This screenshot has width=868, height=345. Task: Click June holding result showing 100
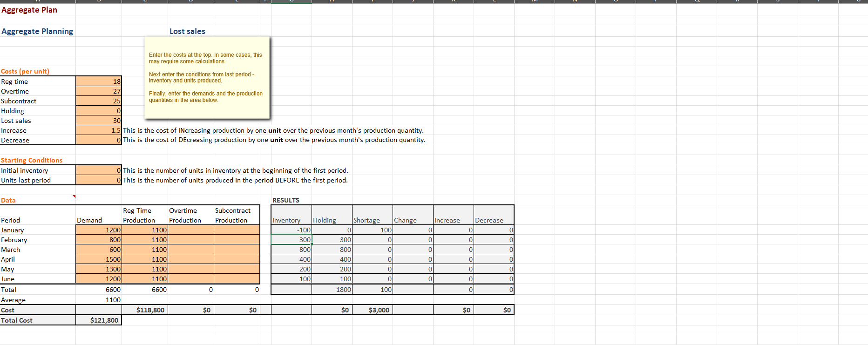point(332,279)
